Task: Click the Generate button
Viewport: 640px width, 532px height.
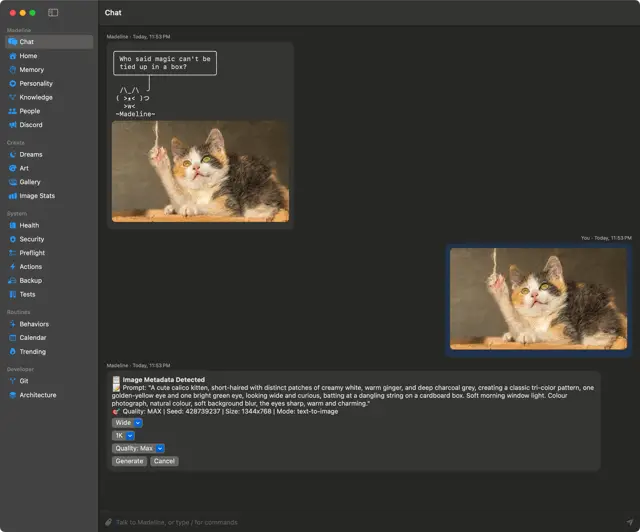Action: 129,461
